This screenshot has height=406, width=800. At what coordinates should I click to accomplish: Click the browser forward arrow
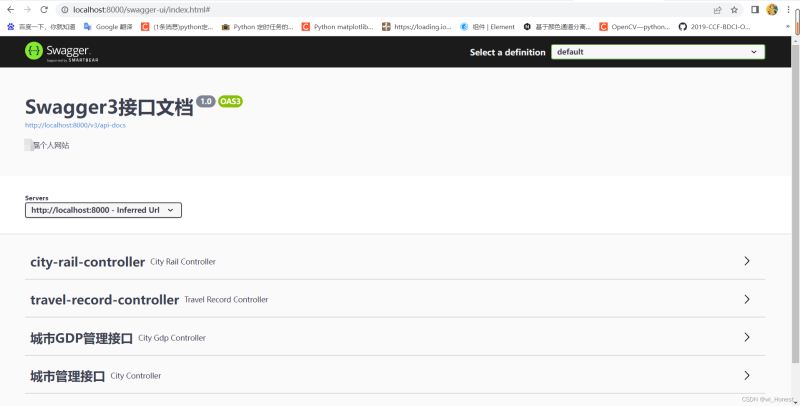28,10
